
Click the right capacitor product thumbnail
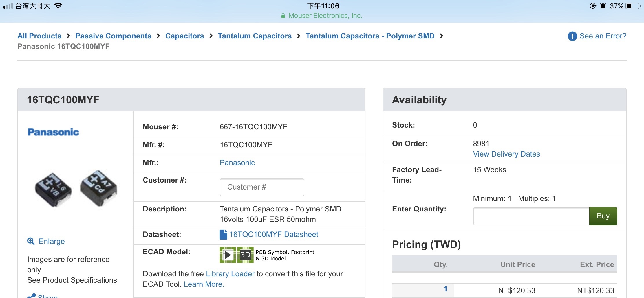tap(99, 188)
